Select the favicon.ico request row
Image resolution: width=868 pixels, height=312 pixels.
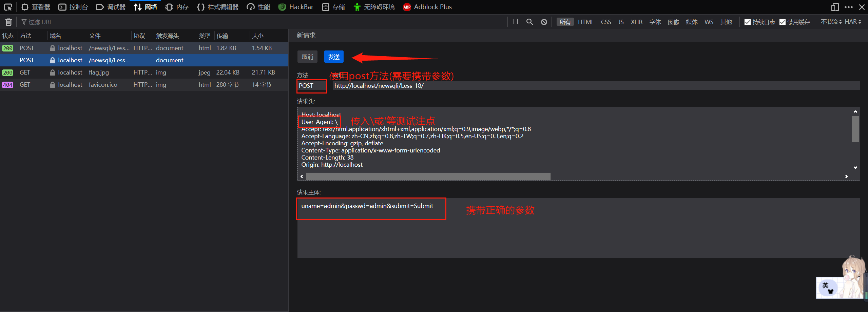point(144,85)
